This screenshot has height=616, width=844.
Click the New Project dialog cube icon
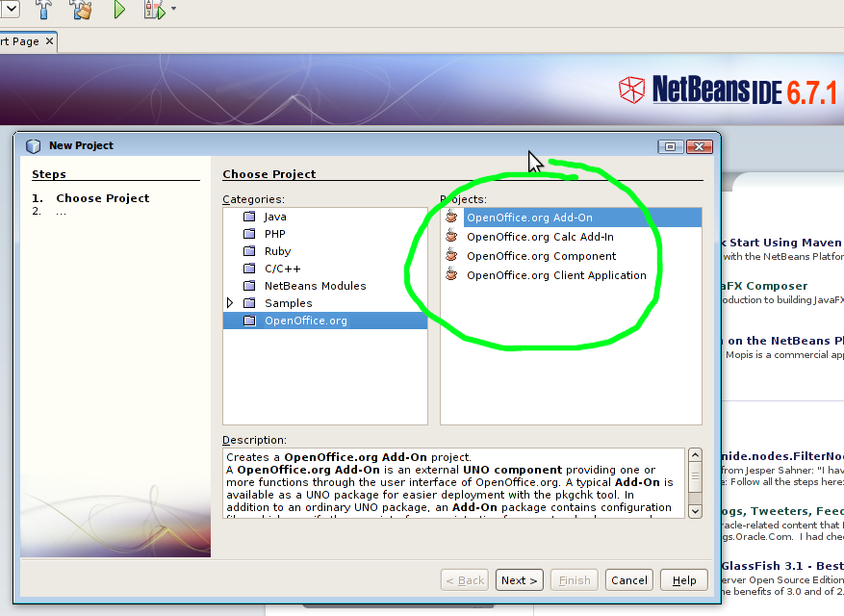click(34, 146)
